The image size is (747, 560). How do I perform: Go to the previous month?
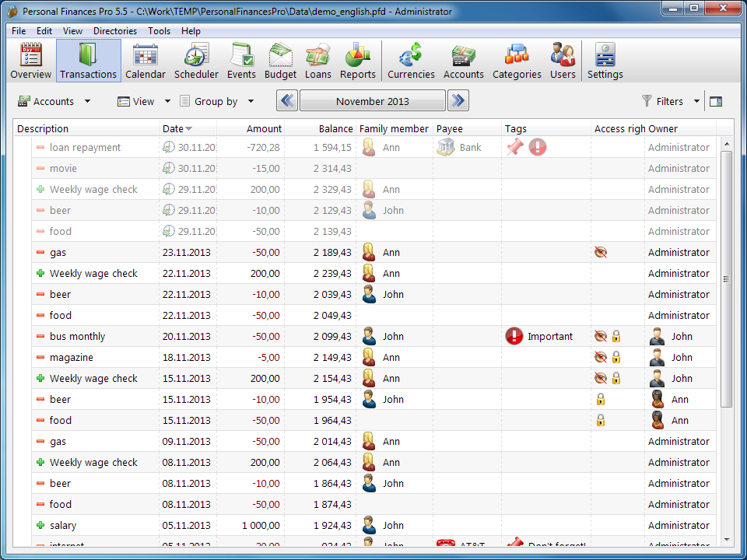click(x=287, y=100)
